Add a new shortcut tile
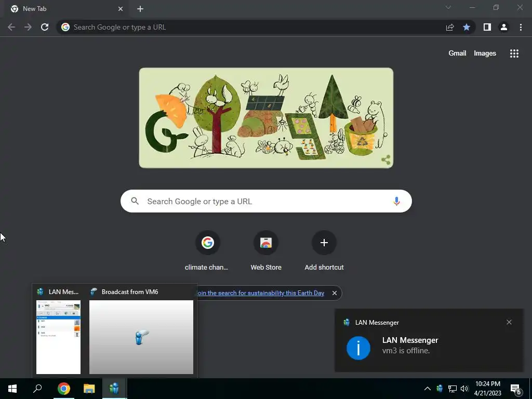Viewport: 532px width, 399px height. coord(324,251)
